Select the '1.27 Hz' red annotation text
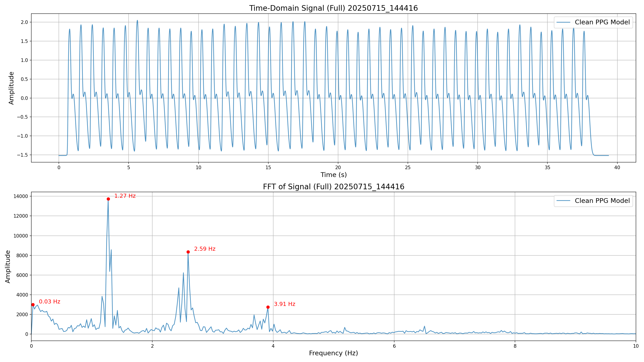The height and width of the screenshot is (362, 644). click(125, 196)
